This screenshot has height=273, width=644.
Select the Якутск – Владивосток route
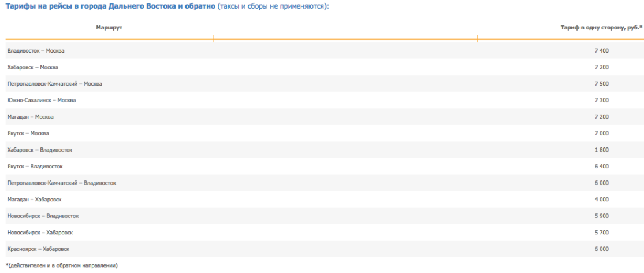[35, 167]
